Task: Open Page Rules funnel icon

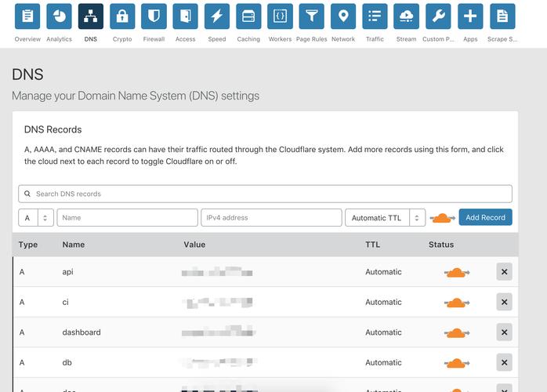Action: tap(312, 16)
